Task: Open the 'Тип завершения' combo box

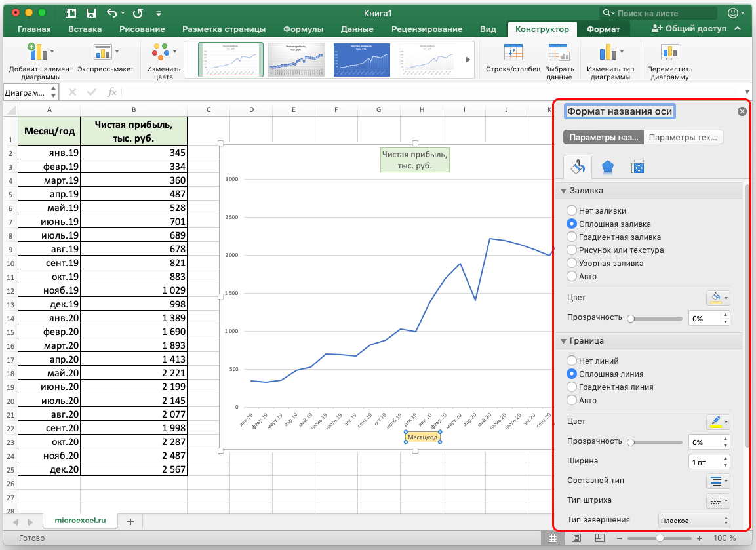Action: 694,521
